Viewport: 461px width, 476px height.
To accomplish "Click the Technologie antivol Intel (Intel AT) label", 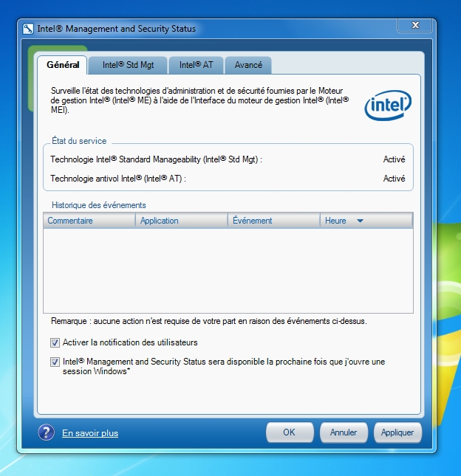I will click(x=118, y=179).
